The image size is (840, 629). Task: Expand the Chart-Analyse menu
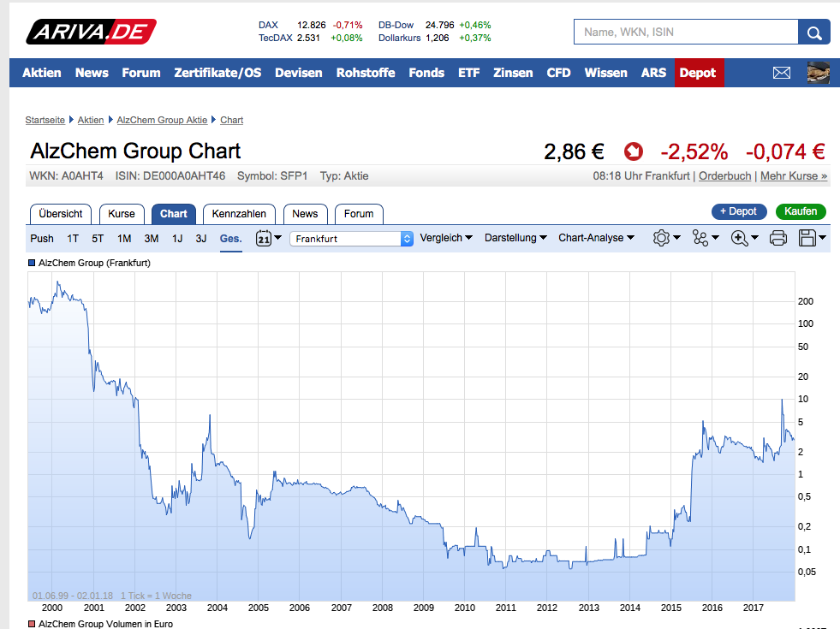596,238
